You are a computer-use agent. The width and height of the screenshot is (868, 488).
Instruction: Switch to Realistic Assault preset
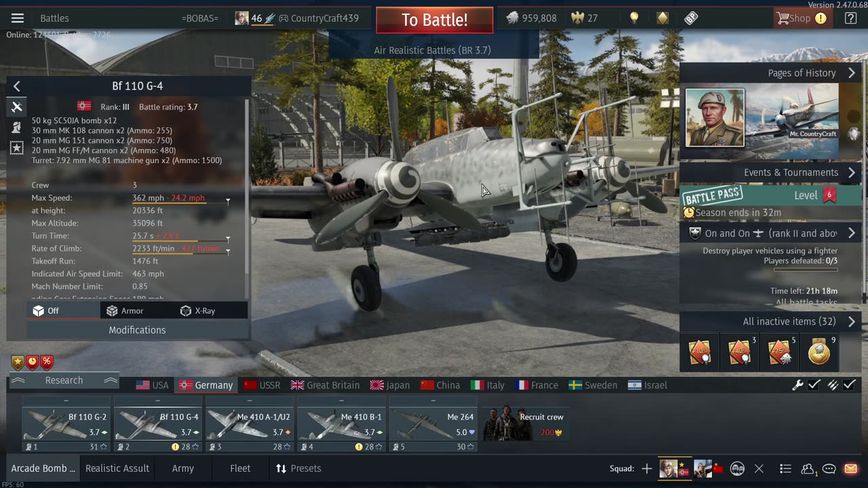117,468
